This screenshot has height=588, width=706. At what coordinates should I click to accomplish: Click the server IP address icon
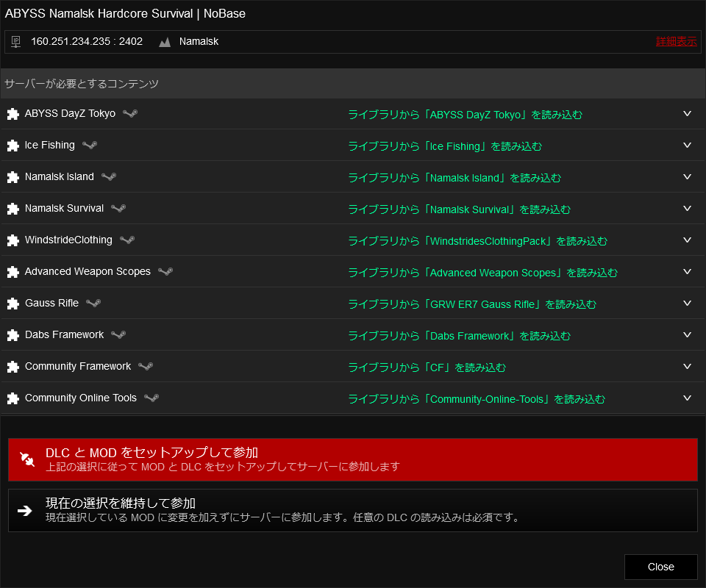(x=15, y=42)
